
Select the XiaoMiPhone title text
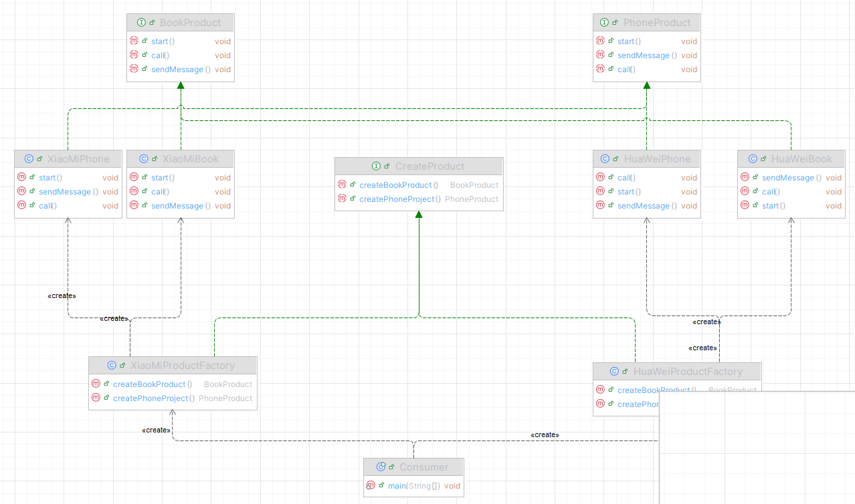point(78,159)
